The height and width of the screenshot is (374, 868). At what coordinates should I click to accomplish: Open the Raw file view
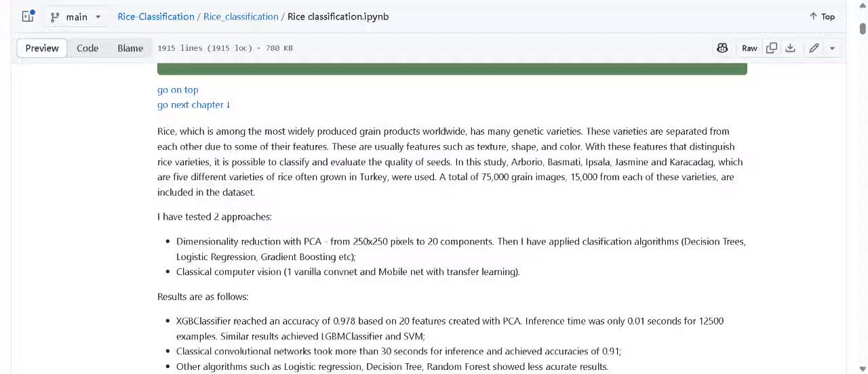(749, 48)
